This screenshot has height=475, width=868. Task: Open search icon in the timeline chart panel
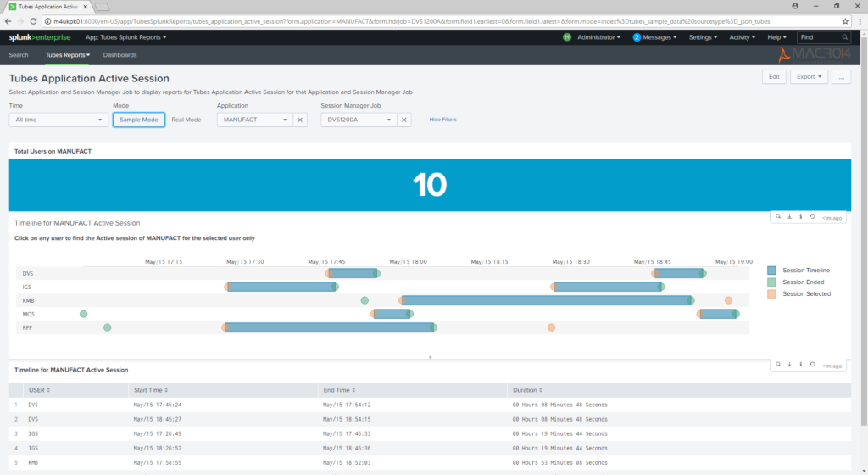tap(779, 216)
